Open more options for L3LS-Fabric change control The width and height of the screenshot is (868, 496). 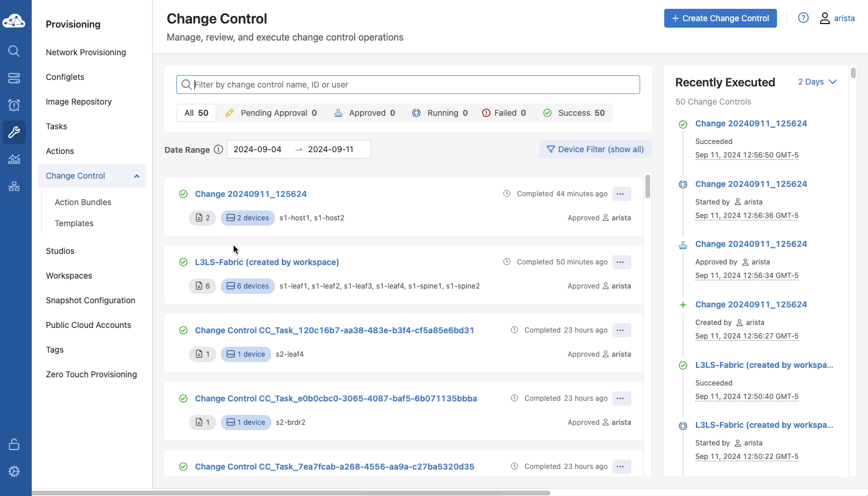621,262
